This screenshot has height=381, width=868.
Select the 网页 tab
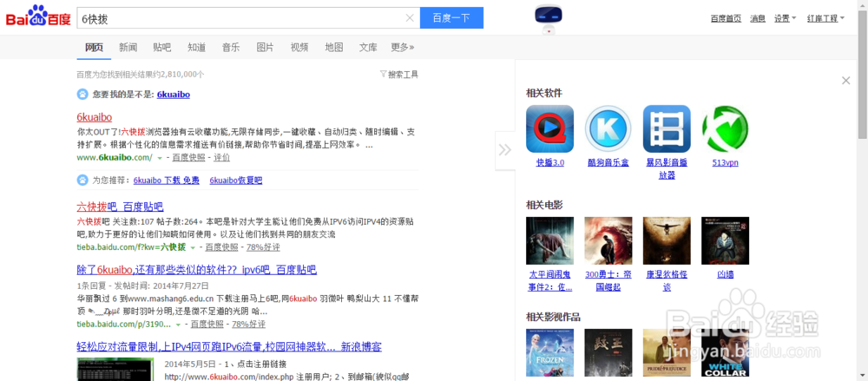pos(94,47)
